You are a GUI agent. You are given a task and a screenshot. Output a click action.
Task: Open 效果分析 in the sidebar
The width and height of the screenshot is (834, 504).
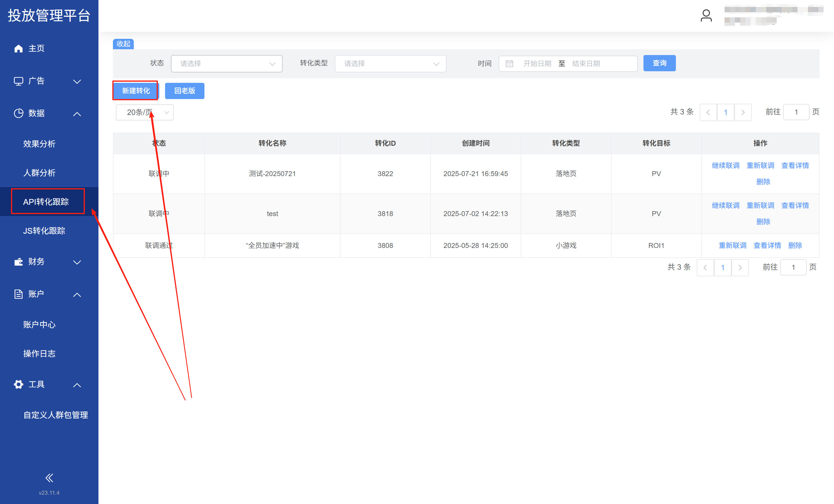(39, 144)
